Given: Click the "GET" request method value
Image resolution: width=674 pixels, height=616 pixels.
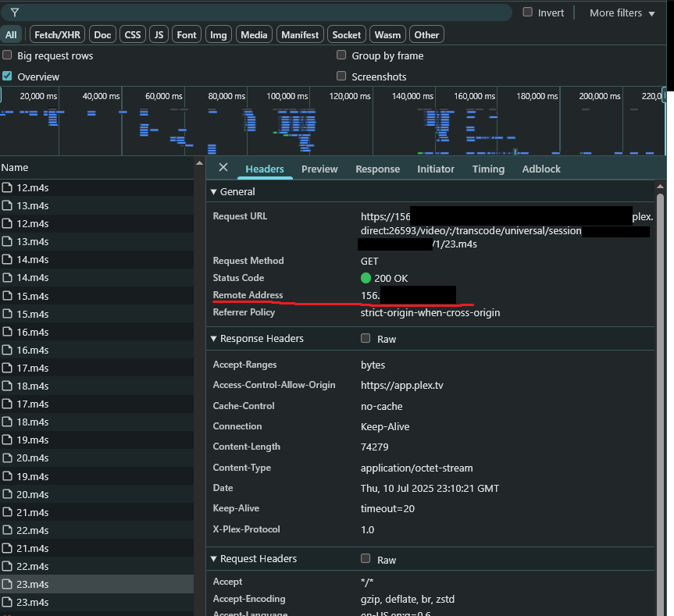Looking at the screenshot, I should coord(369,262).
